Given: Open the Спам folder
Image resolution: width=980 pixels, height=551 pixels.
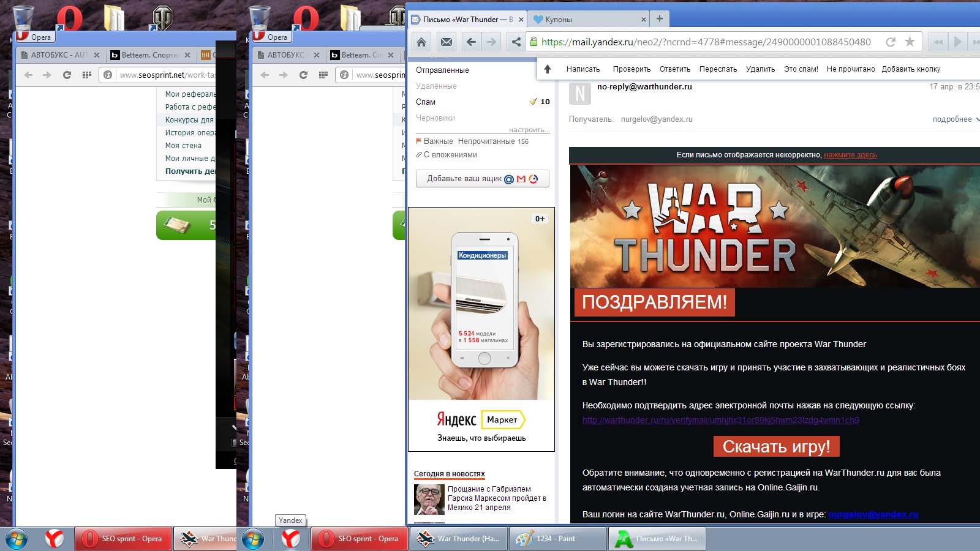Looking at the screenshot, I should pyautogui.click(x=426, y=102).
